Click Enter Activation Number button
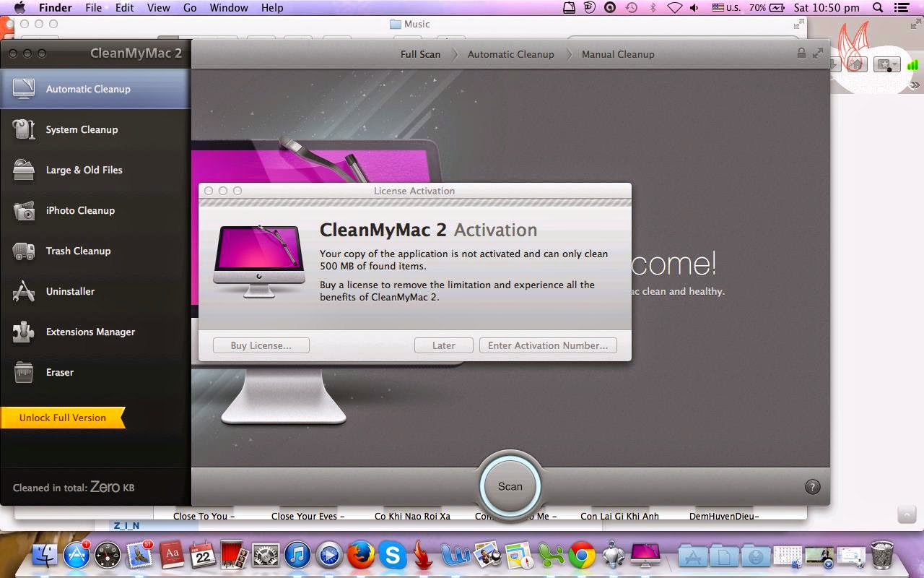Viewport: 924px width, 578px height. tap(548, 345)
